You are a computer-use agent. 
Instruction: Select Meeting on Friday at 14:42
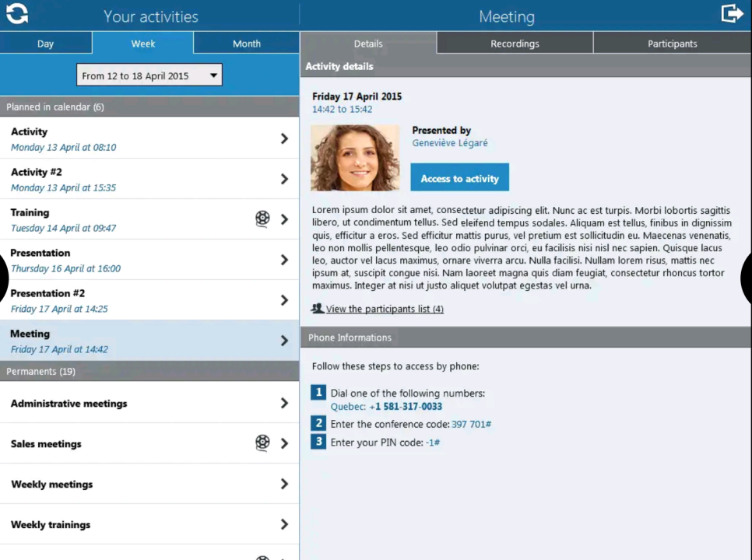tap(149, 341)
